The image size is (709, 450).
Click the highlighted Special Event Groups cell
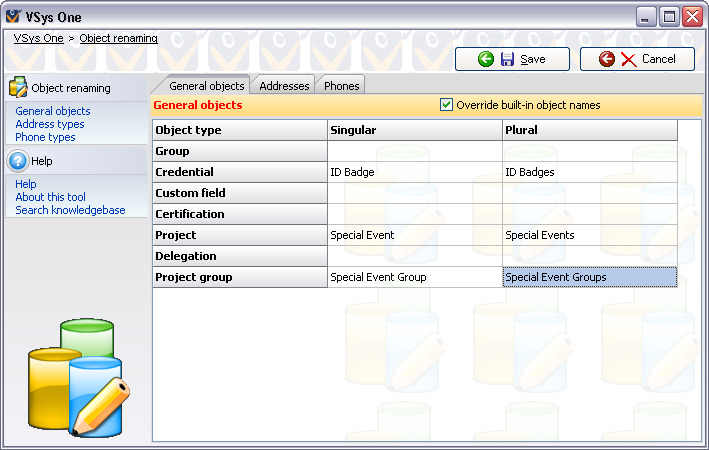tap(590, 277)
